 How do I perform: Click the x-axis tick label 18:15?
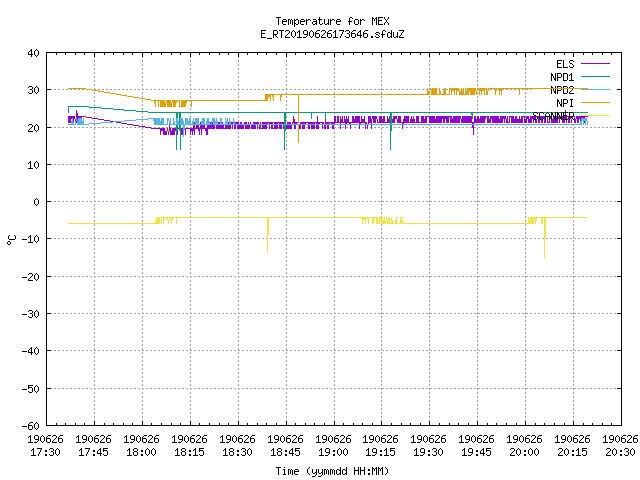point(189,452)
